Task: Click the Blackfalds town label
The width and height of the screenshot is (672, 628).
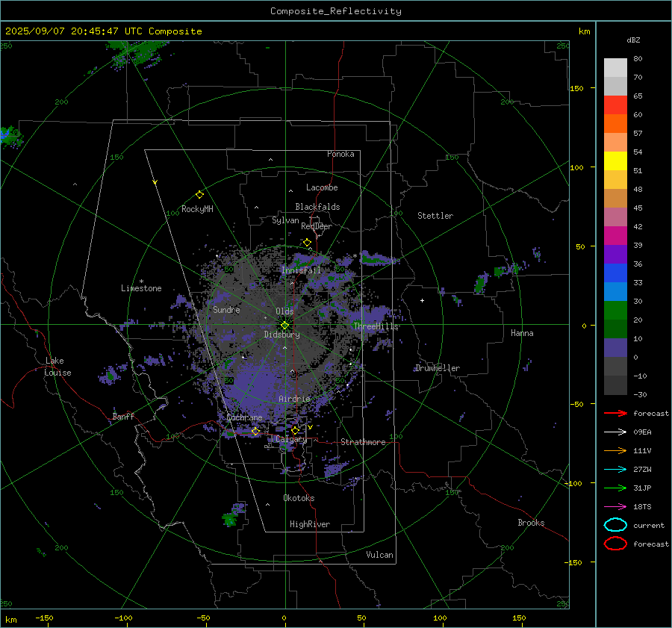Action: pyautogui.click(x=317, y=207)
